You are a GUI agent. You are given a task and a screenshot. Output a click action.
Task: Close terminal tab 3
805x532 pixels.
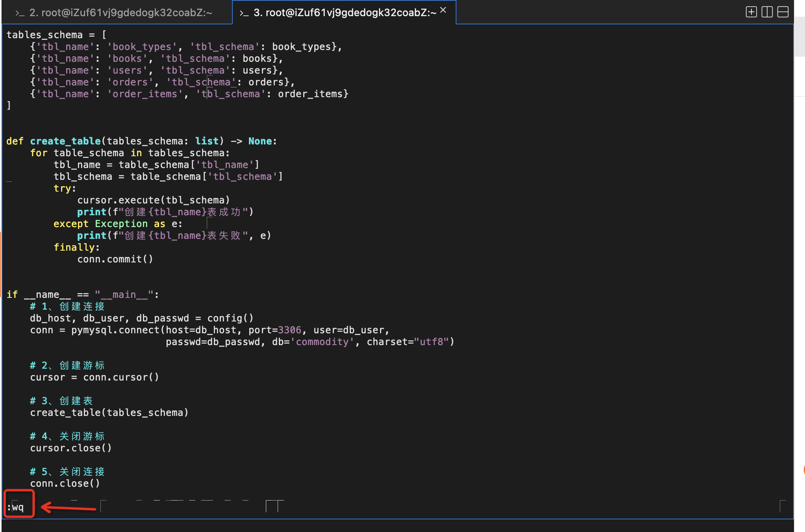[x=443, y=10]
